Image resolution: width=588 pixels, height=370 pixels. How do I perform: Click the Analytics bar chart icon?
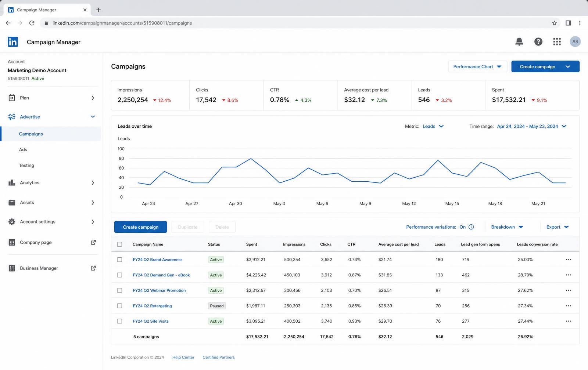click(12, 182)
